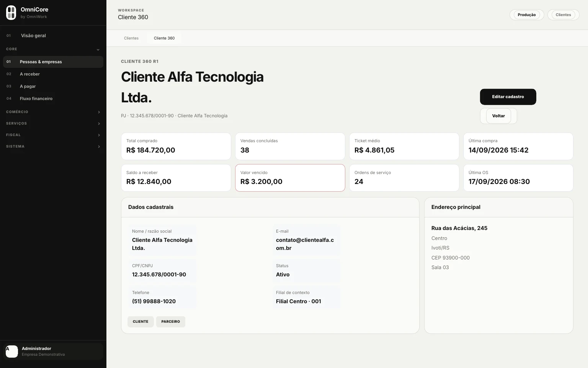The height and width of the screenshot is (368, 588).
Task: Click the Última compra card
Action: (518, 146)
